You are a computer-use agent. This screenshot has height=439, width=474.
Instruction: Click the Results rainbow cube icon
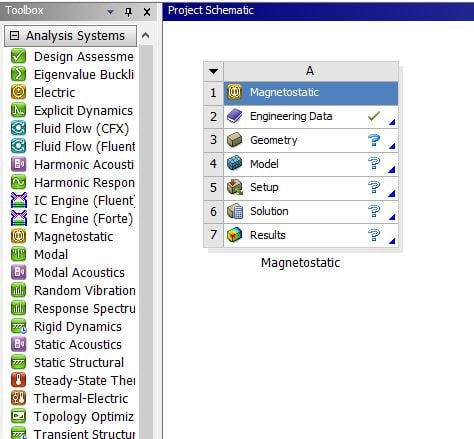coord(234,235)
